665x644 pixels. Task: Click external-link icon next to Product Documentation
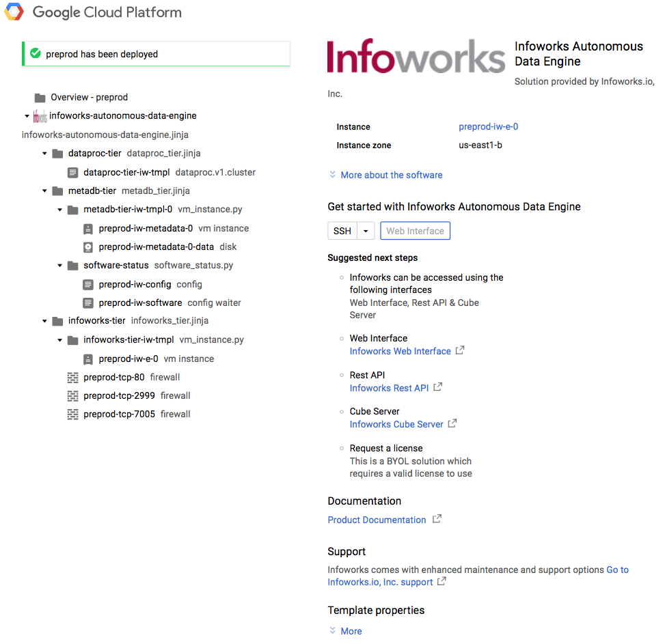(437, 519)
